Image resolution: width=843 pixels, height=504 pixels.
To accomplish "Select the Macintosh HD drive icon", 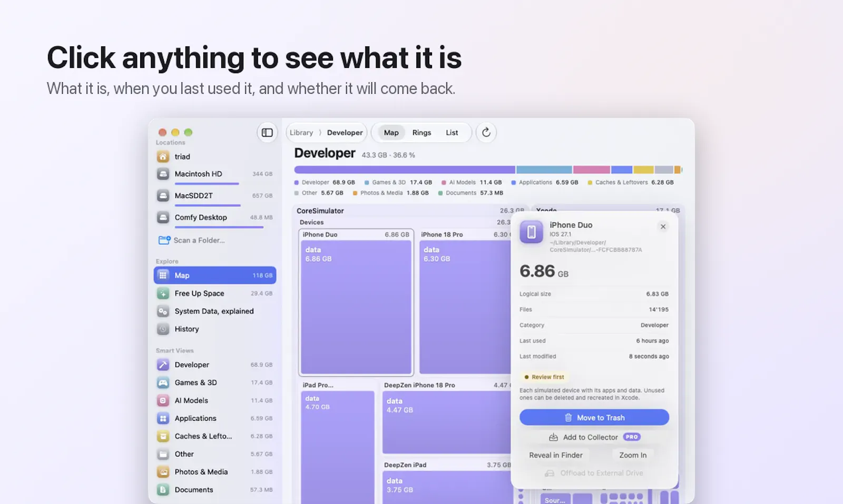I will (x=163, y=174).
